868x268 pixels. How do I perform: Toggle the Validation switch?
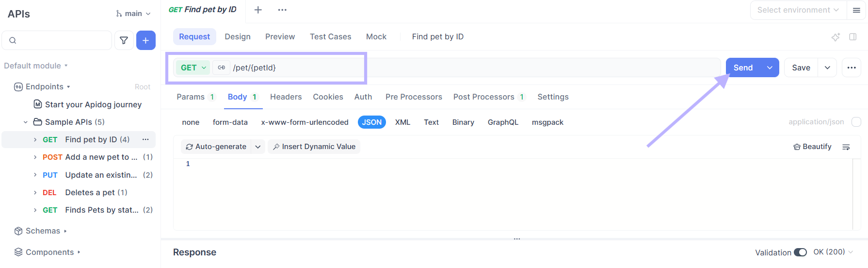tap(800, 252)
